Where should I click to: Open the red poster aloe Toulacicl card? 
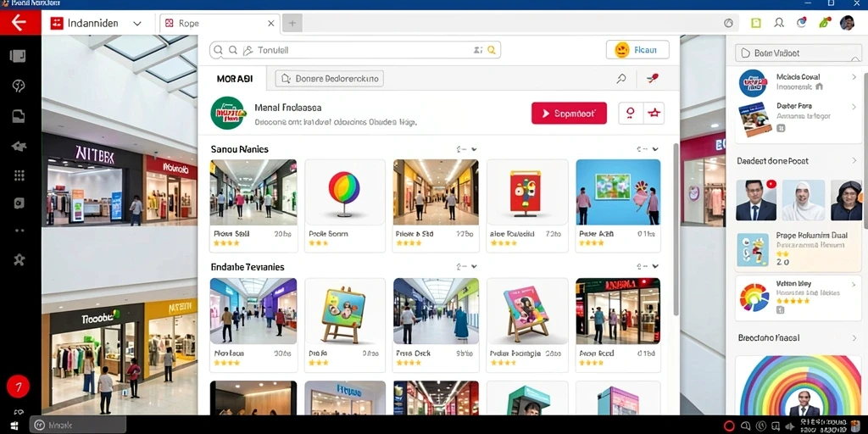(527, 205)
